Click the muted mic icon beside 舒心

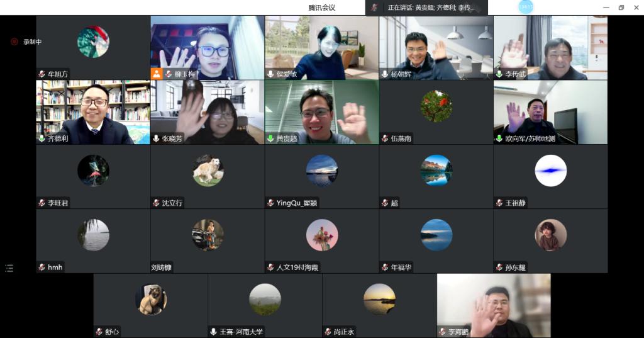[x=99, y=332]
